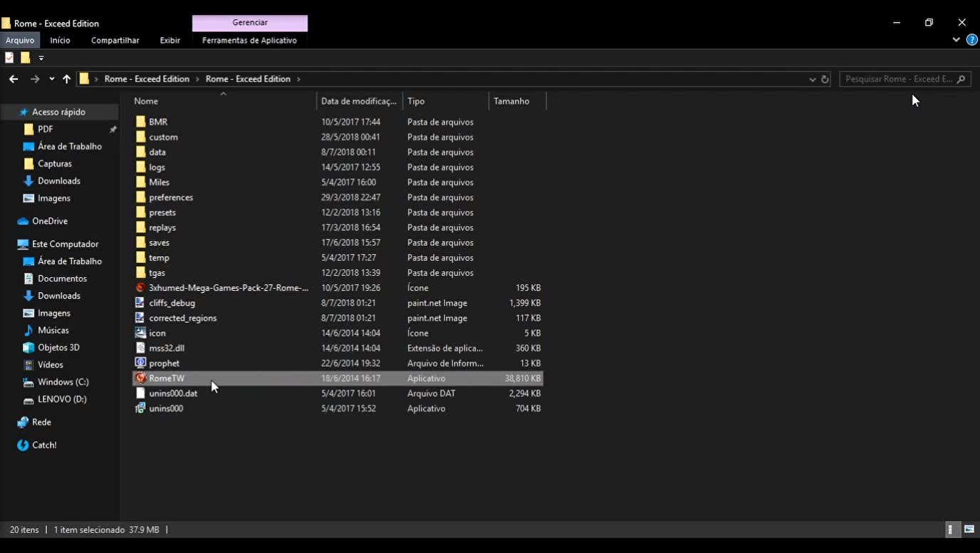Open the Quick Access toolbar customize dropdown

coord(41,58)
